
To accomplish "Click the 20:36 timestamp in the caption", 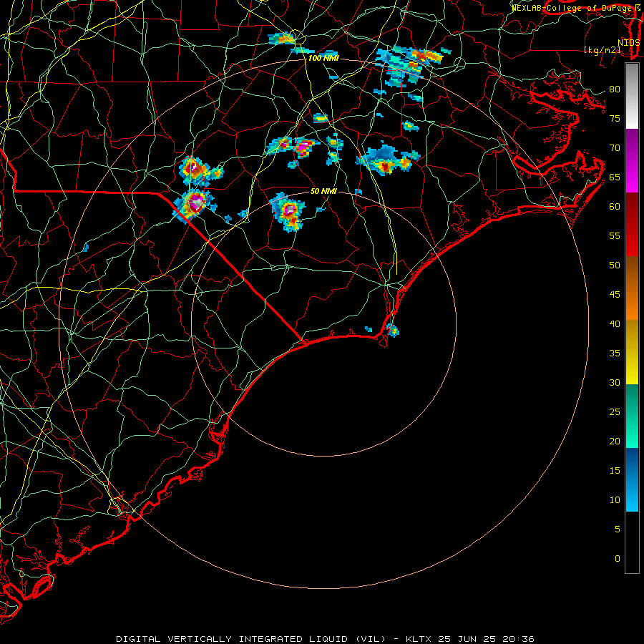I will [x=518, y=639].
